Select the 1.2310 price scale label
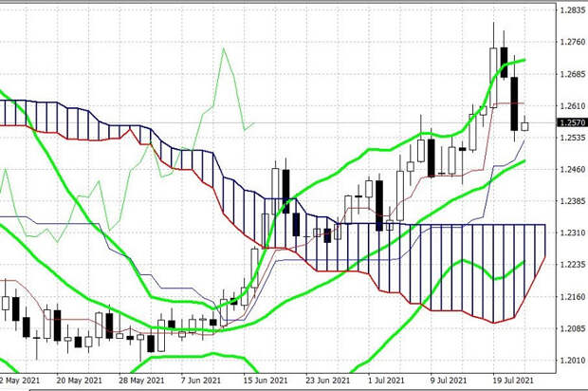This screenshot has height=391, width=588. click(572, 233)
